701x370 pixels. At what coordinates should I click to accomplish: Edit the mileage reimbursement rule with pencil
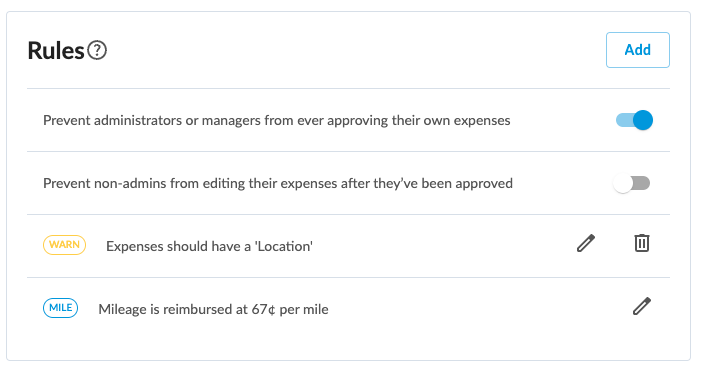point(642,306)
